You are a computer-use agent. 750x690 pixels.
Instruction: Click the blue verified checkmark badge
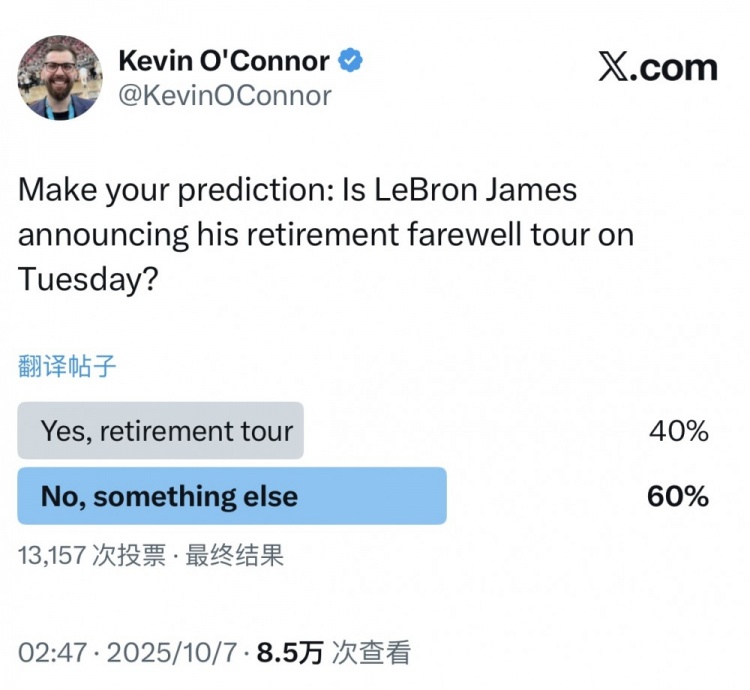[x=350, y=61]
